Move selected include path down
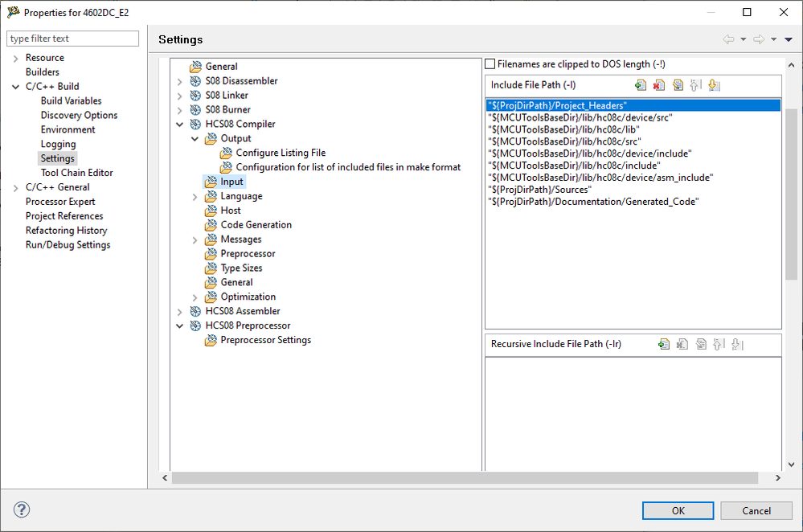This screenshot has height=532, width=803. point(714,85)
